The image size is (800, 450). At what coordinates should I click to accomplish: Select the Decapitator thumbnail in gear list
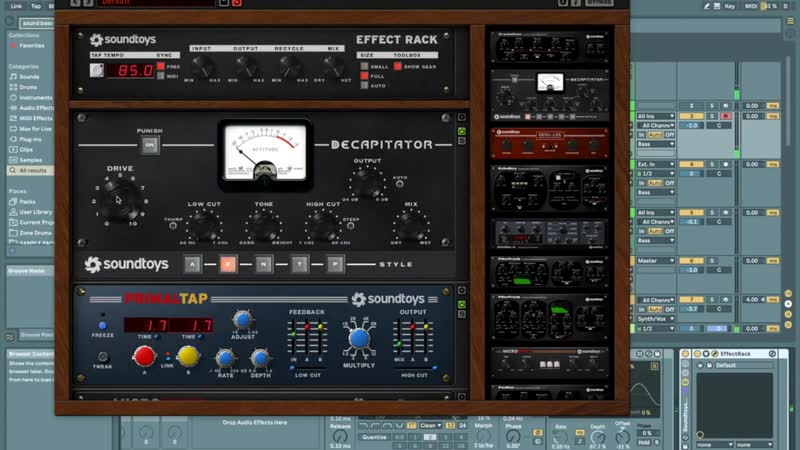click(549, 95)
